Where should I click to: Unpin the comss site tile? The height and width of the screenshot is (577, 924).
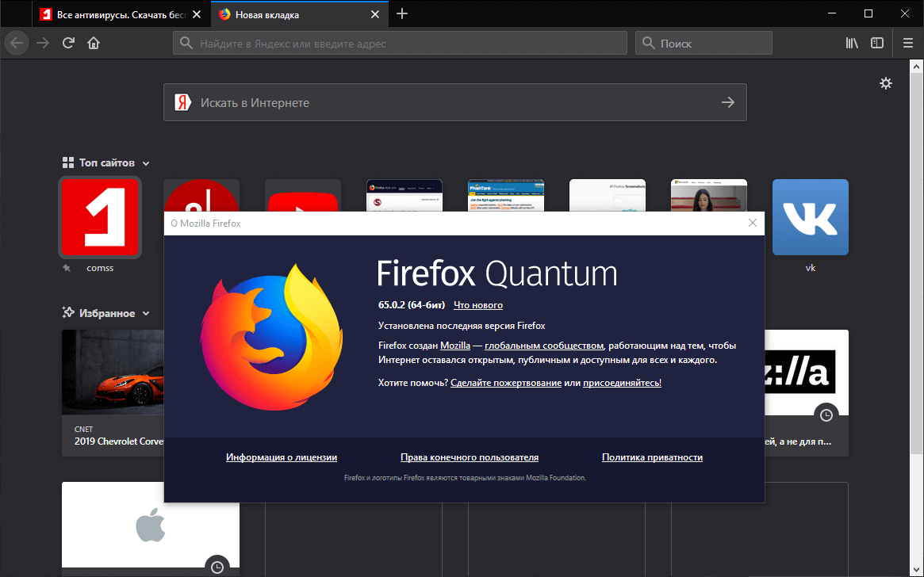point(66,268)
